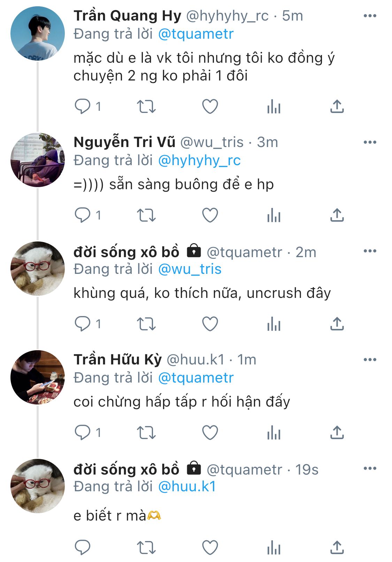Retweet Trần Hữu Kỳ's reply
This screenshot has height=562, width=392.
click(146, 433)
